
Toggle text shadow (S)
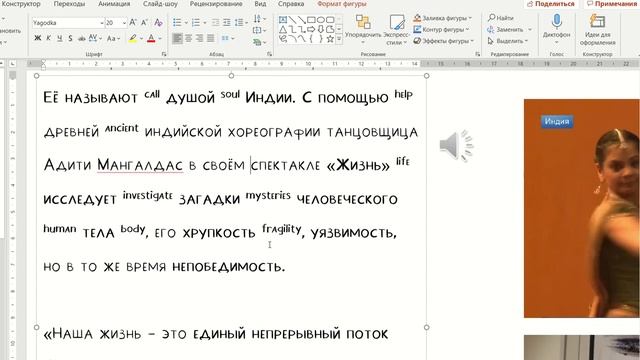[x=70, y=38]
